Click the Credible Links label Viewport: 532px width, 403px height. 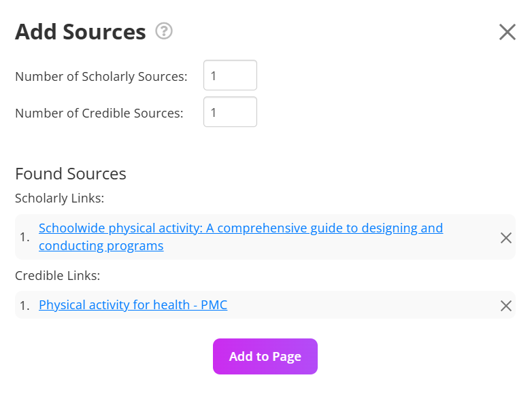coord(58,275)
